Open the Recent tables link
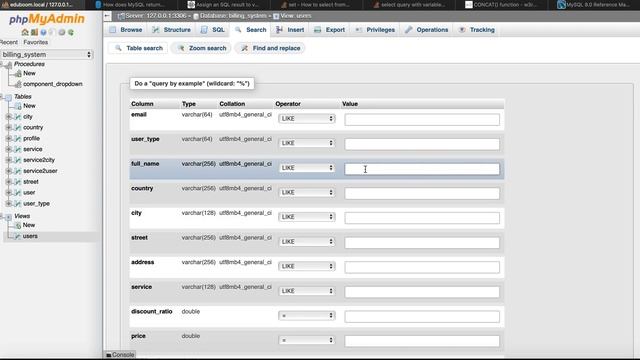 pos(9,42)
